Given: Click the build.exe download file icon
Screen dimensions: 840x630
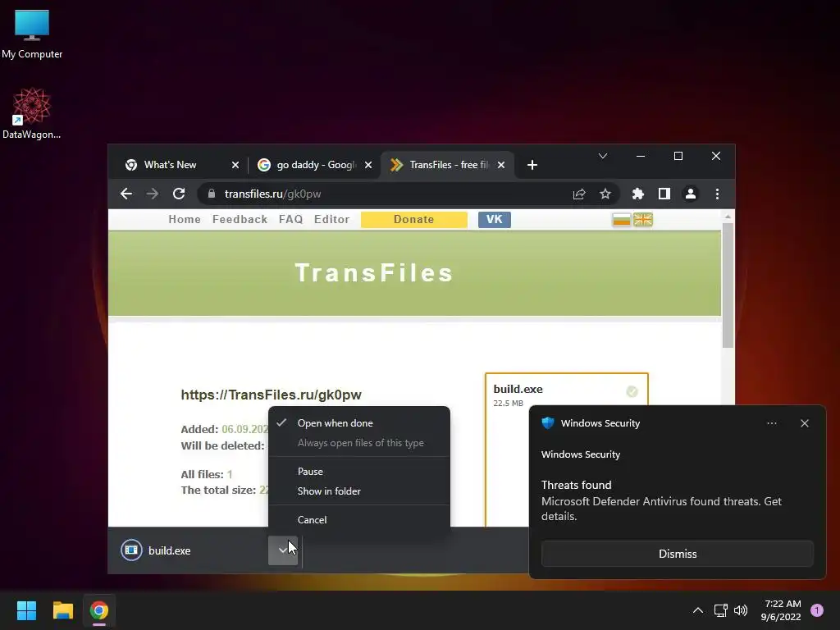Looking at the screenshot, I should coord(131,550).
